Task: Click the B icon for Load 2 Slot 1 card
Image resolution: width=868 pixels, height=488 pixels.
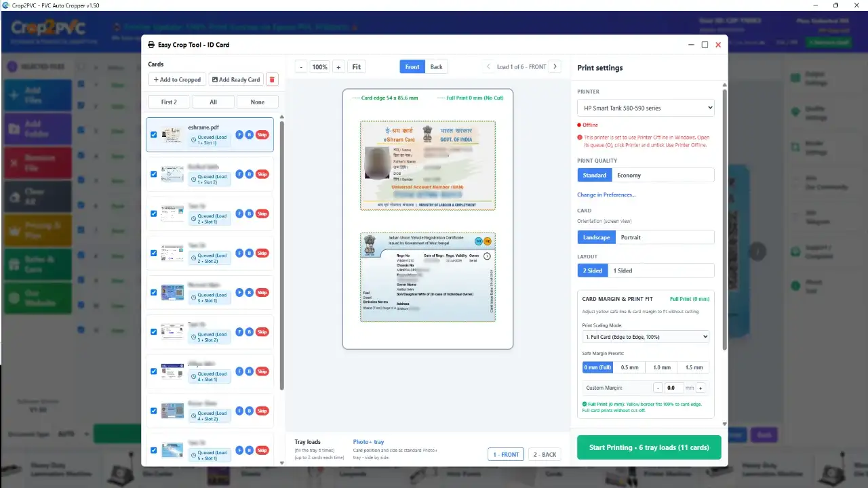Action: 249,213
